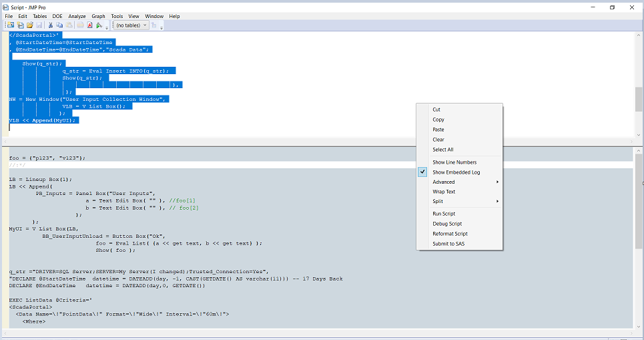
Task: Enable Show Line Numbers option
Action: (454, 162)
